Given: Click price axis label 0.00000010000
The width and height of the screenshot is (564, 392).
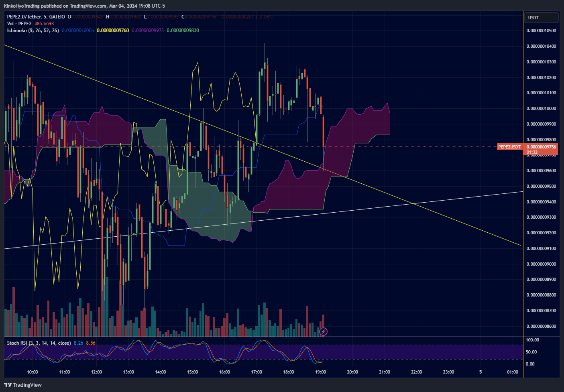Looking at the screenshot, I should pyautogui.click(x=541, y=108).
